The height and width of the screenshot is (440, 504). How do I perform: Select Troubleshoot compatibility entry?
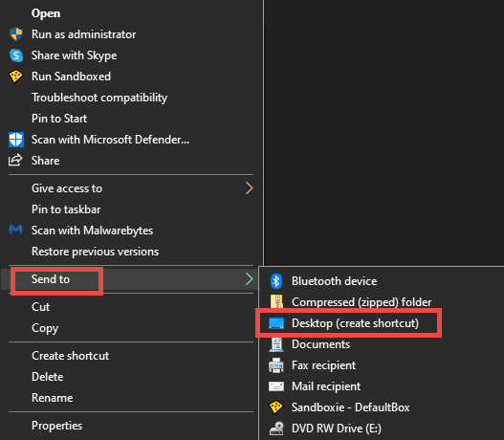(x=99, y=98)
